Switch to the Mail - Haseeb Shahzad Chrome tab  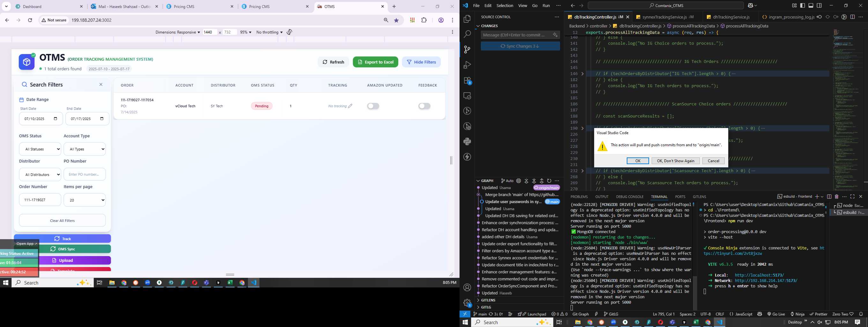[x=125, y=6]
